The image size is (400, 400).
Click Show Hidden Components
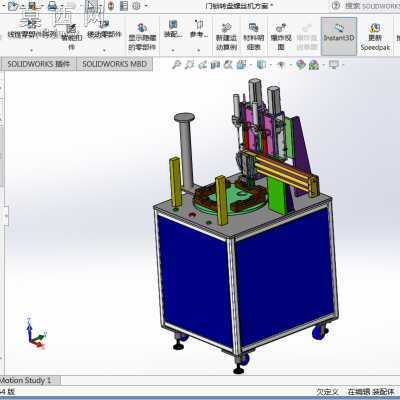click(142, 37)
